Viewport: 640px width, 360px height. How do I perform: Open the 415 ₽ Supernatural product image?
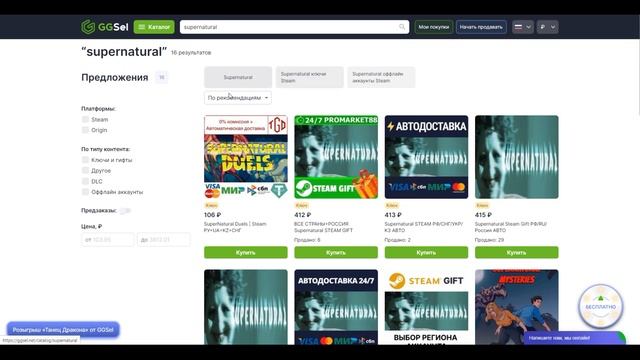click(x=517, y=157)
